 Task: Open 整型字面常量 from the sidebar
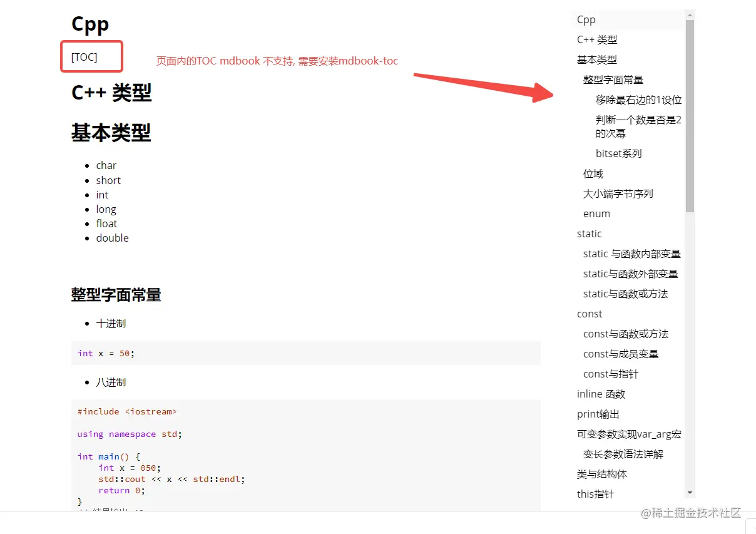tap(610, 80)
